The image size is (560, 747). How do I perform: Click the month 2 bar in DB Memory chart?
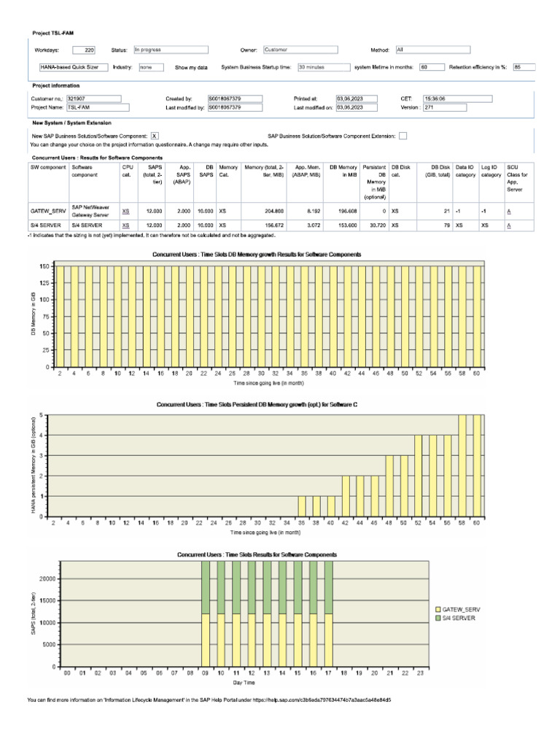tap(60, 317)
